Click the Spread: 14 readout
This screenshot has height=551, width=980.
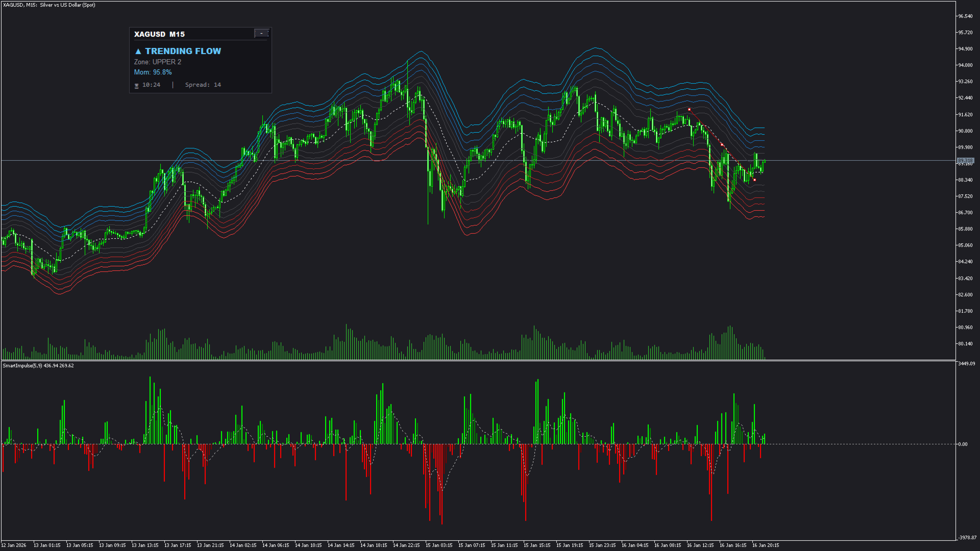(x=203, y=85)
